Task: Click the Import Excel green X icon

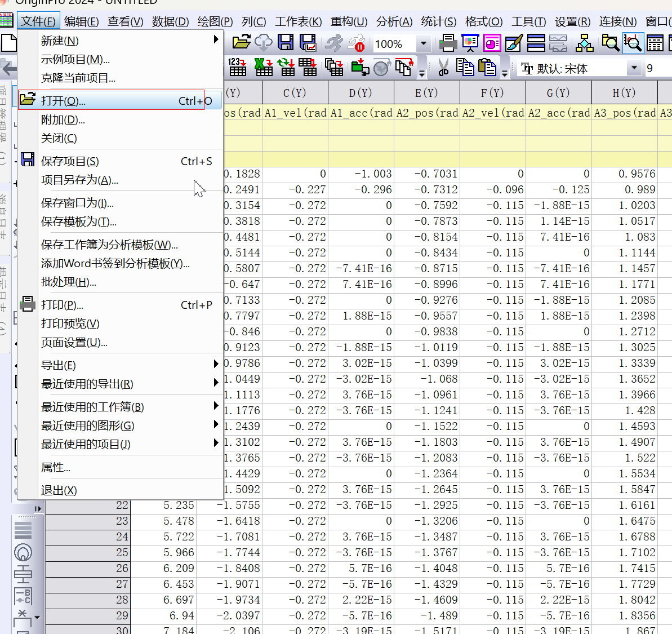Action: point(263,67)
